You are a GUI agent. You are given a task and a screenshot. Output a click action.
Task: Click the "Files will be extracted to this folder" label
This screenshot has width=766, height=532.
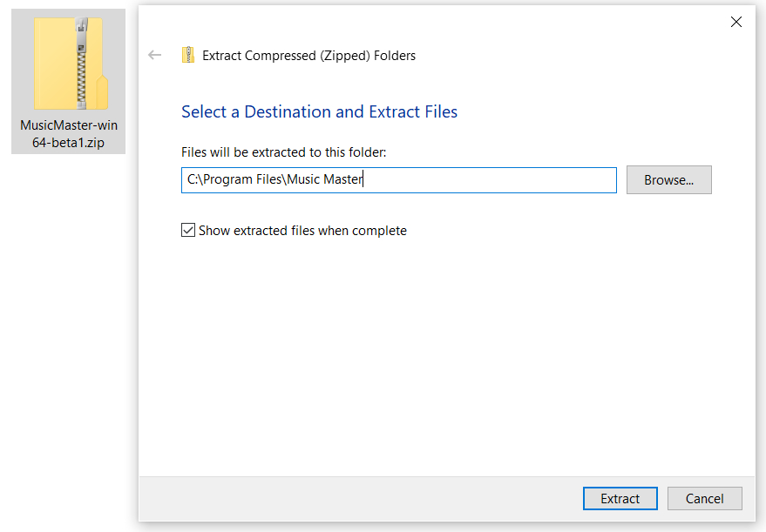(283, 152)
